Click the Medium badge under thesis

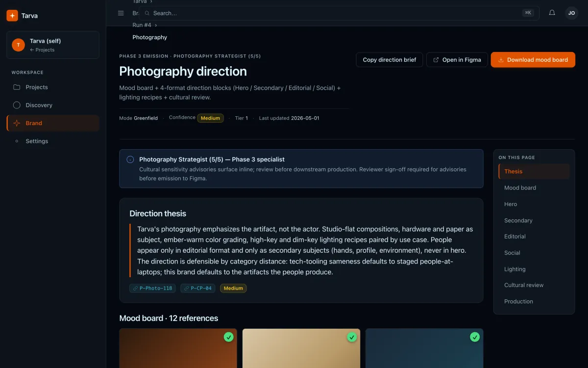[233, 288]
